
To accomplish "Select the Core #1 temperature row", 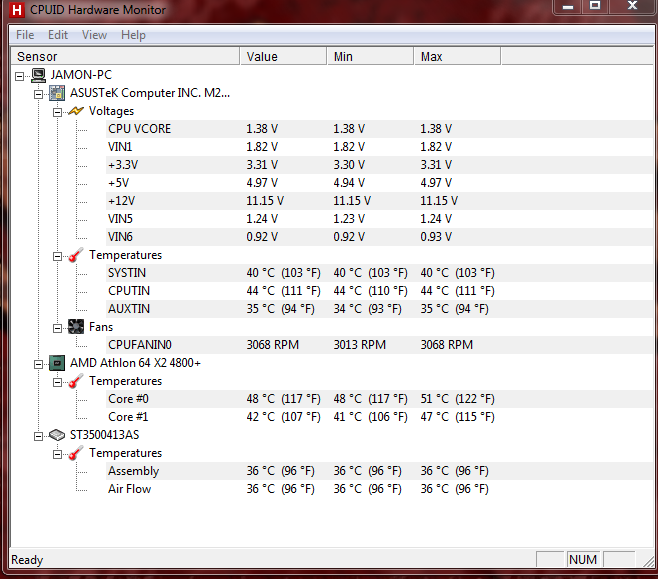I will point(380,417).
